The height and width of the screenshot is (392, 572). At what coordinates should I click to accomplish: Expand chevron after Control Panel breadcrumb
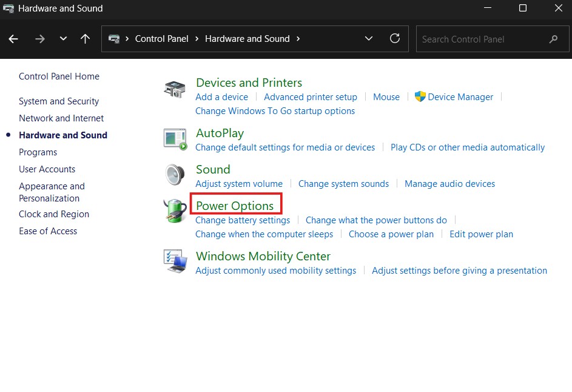(197, 39)
